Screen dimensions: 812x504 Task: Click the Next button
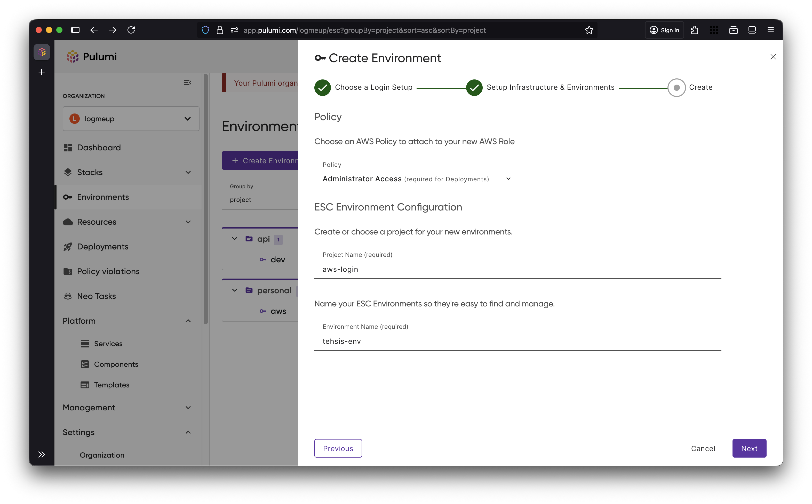[749, 448]
